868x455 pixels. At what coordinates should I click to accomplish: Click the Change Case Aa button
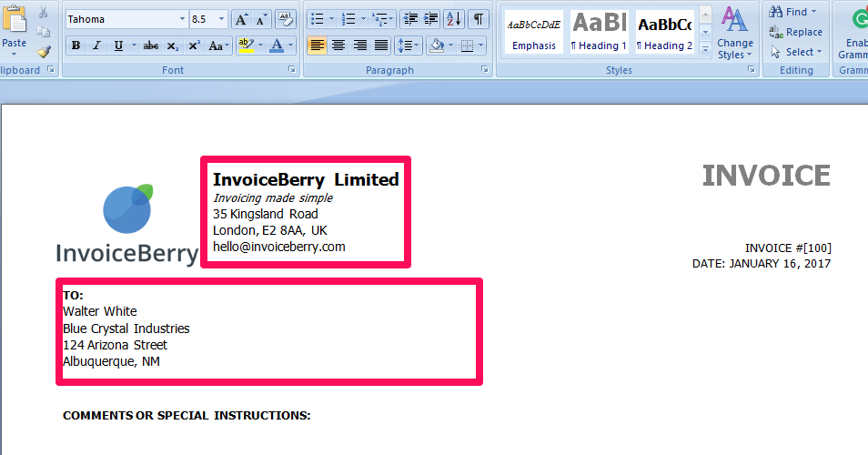point(218,45)
